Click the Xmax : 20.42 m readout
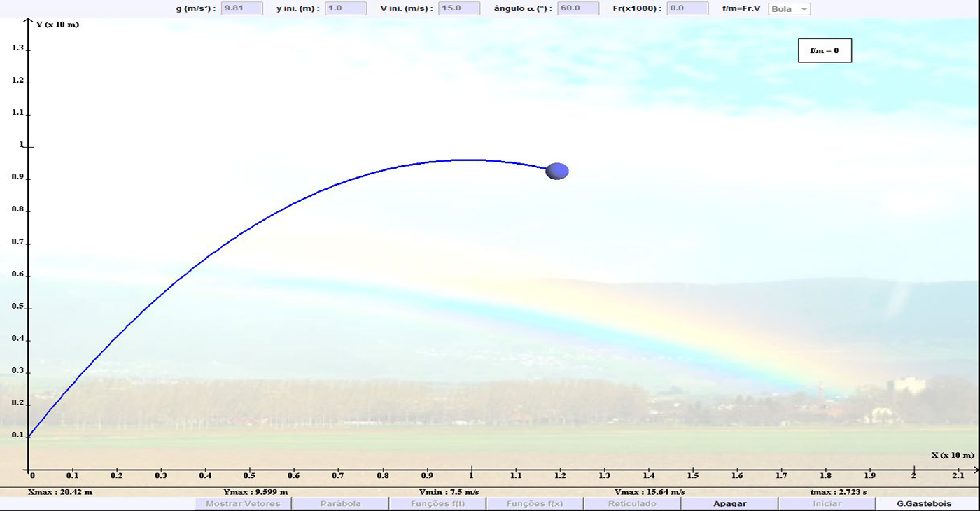Viewport: 980px width, 511px height. (60, 492)
